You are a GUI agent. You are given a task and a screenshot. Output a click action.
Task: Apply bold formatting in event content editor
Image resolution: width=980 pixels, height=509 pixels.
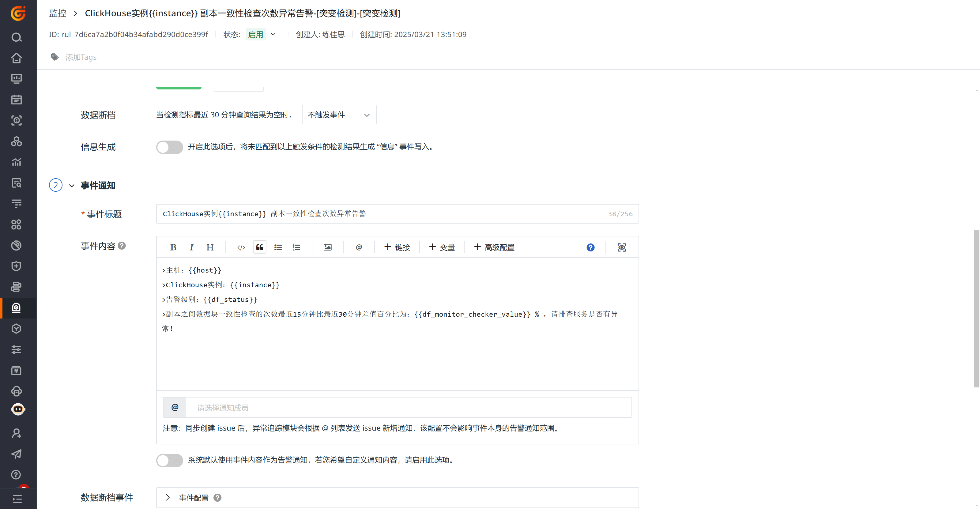pos(173,247)
